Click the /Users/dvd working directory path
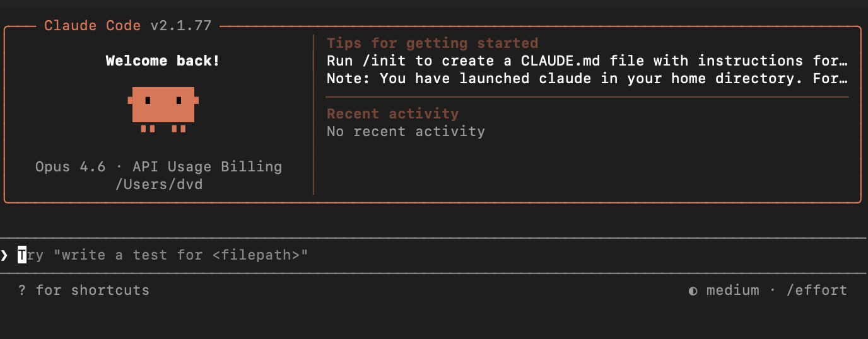Screen dimensions: 868x339 click(159, 185)
